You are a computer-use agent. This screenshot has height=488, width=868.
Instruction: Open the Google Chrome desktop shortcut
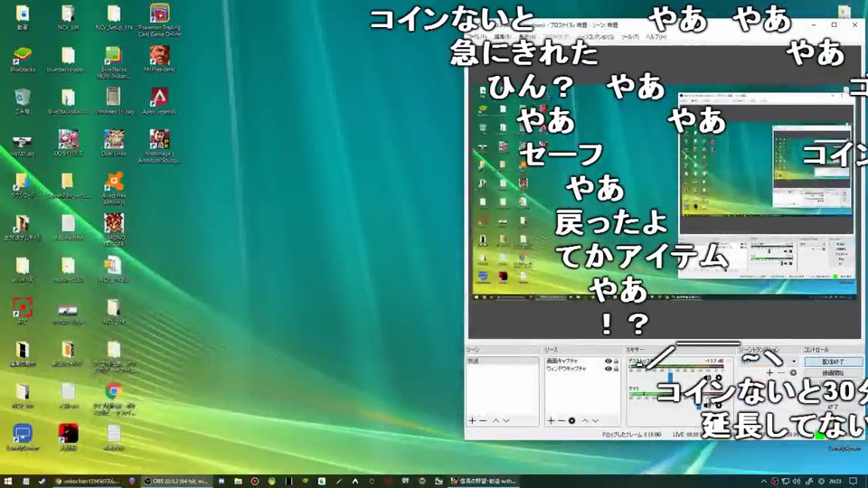pos(114,399)
